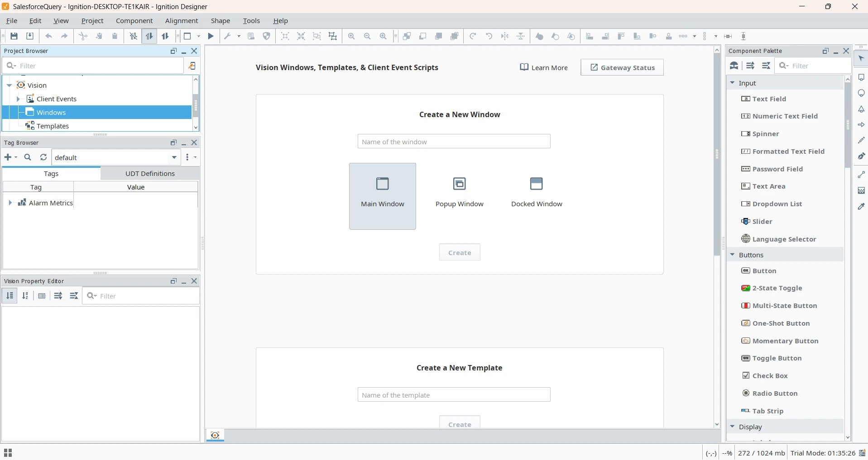This screenshot has height=460, width=868.
Task: Expand the Client Events tree node
Action: click(x=18, y=99)
